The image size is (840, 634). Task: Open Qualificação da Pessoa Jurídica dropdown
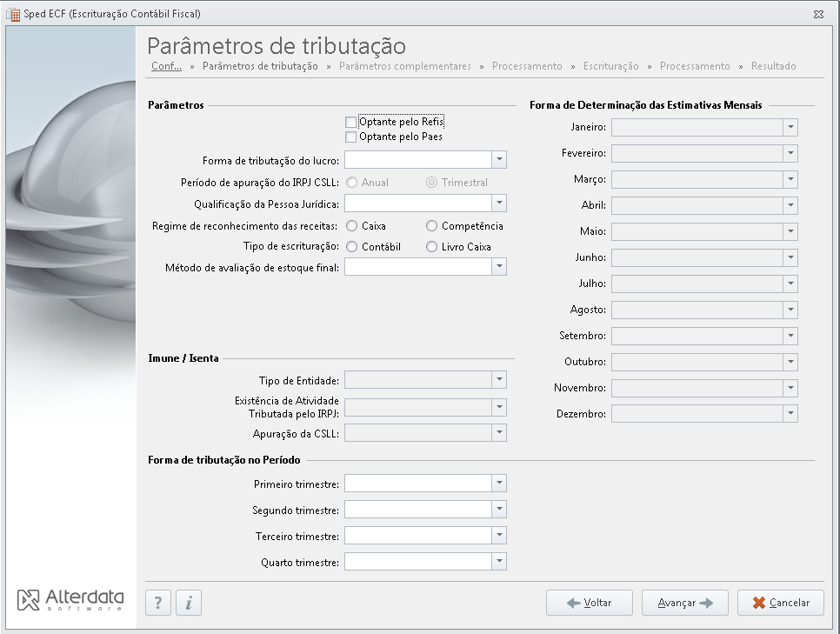click(499, 204)
